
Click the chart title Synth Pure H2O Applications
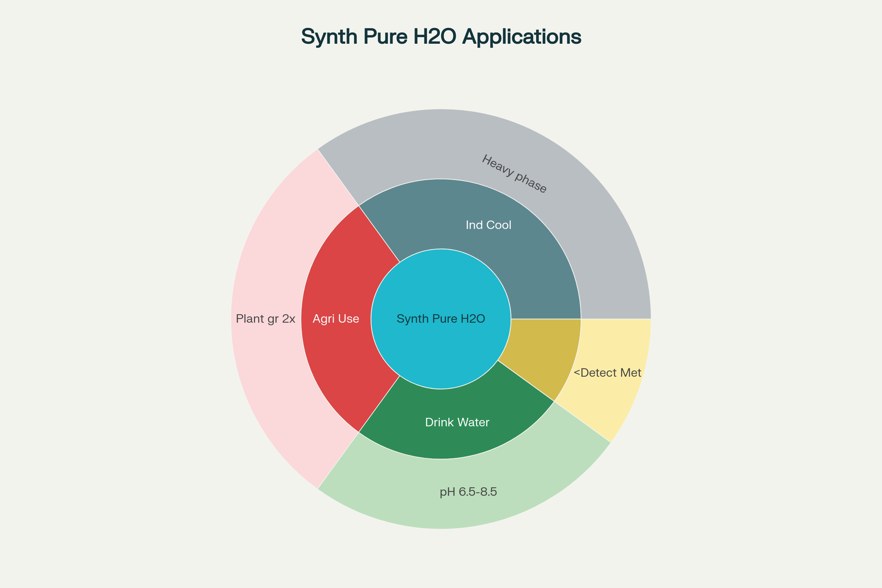pos(441,37)
